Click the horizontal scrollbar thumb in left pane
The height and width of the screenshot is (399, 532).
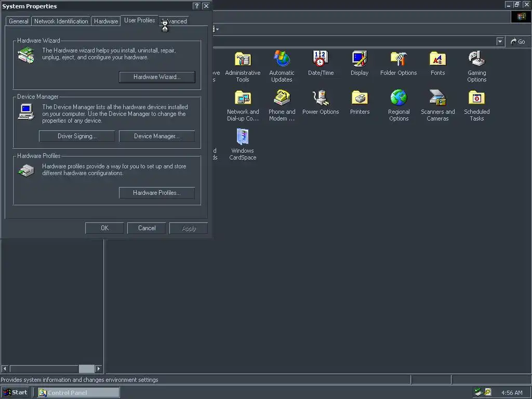coord(87,368)
